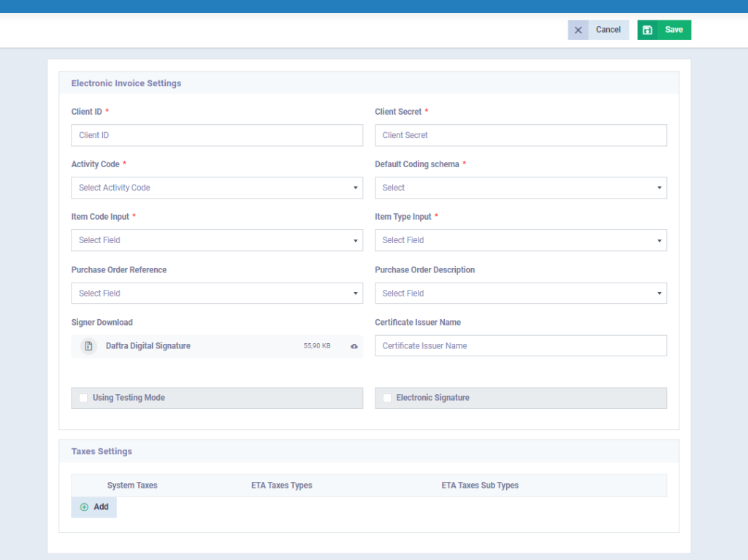Open the Activity Code dropdown
Viewport: 748px width, 560px height.
pos(217,188)
